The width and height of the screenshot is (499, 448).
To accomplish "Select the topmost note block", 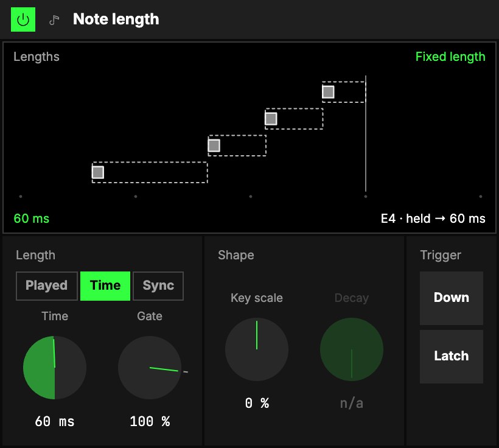I will point(328,92).
